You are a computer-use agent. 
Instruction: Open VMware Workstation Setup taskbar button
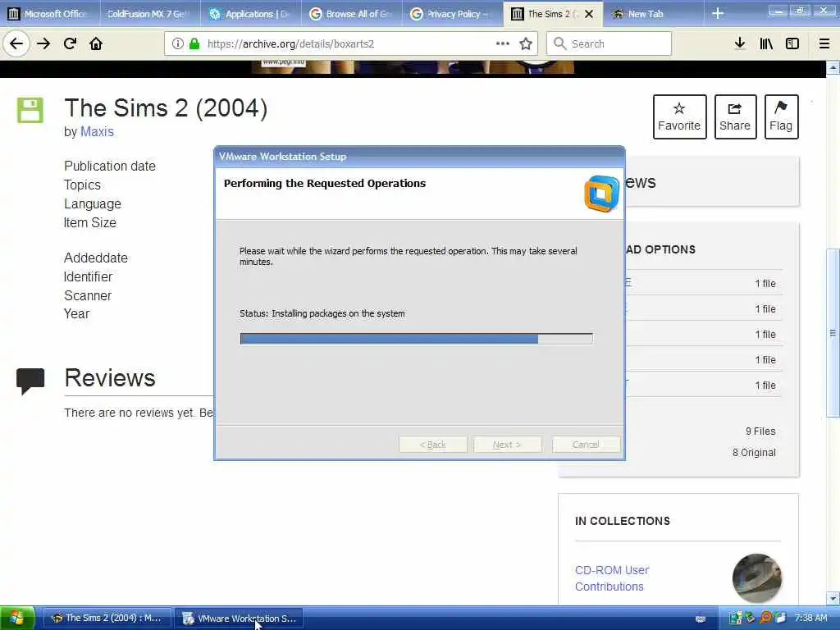tap(239, 619)
